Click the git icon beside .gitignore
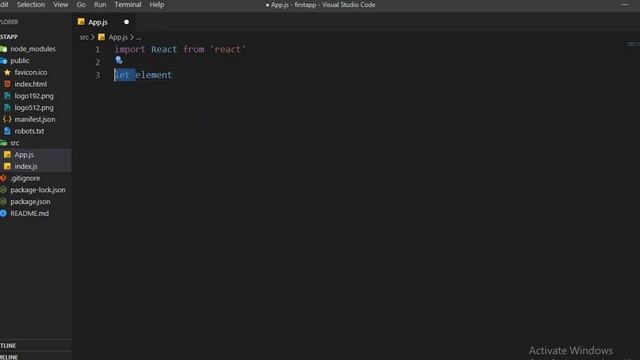Screen dimensions: 640x360 tap(3, 178)
